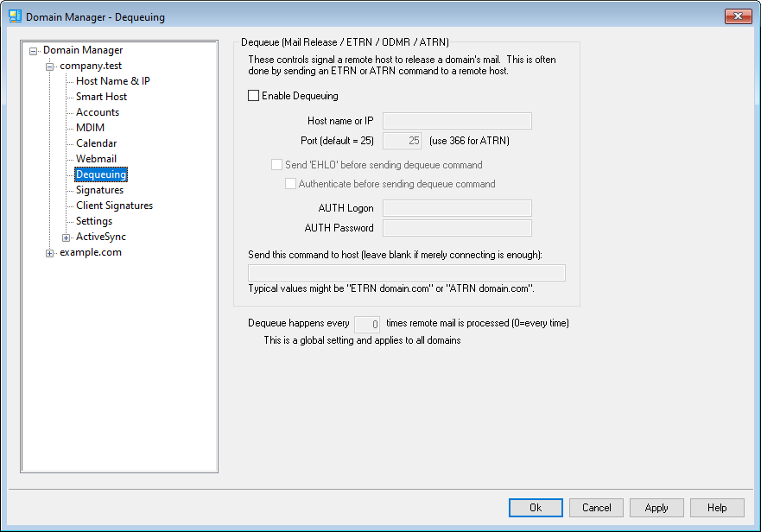The height and width of the screenshot is (532, 761).
Task: Open Client Signatures settings
Action: (114, 206)
